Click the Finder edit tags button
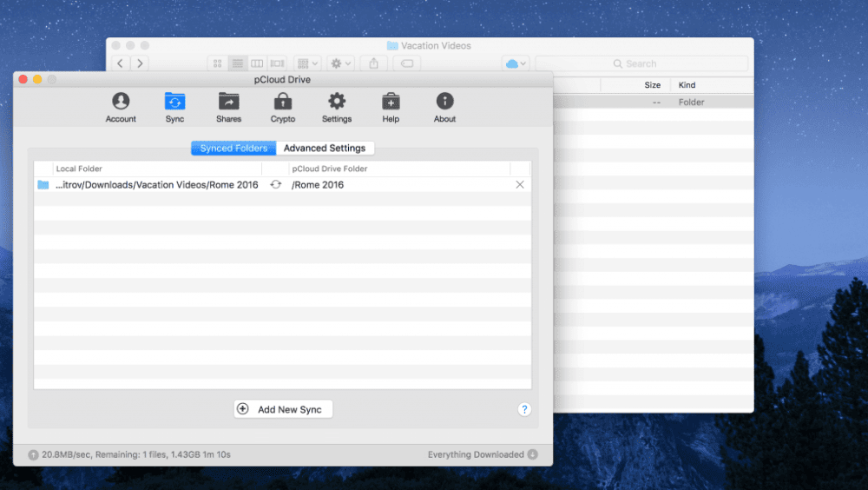 [x=407, y=63]
